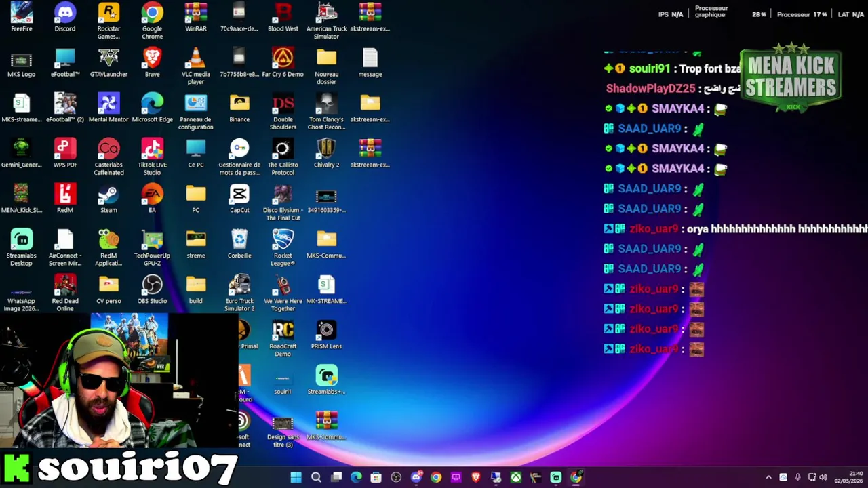Open eFootball desktop shortcut
The height and width of the screenshot is (488, 868).
tap(65, 62)
